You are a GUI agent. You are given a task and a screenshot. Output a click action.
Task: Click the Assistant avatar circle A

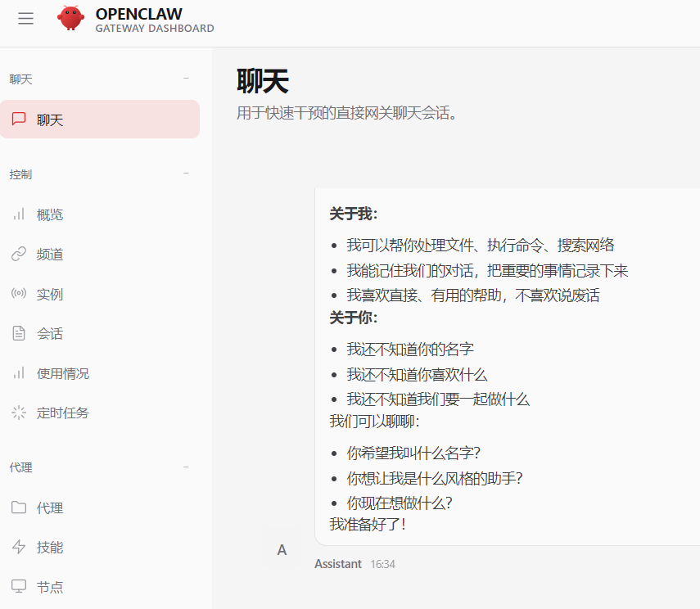(x=281, y=550)
